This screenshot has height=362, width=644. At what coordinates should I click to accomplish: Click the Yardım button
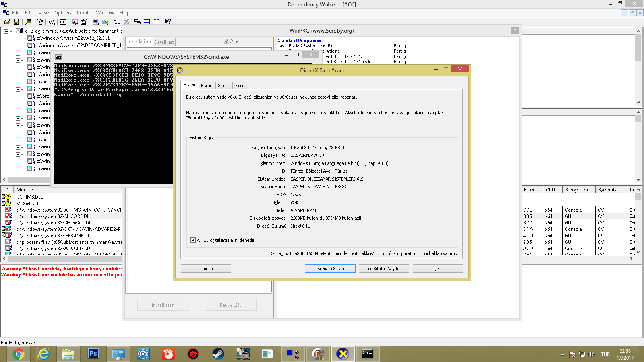tap(206, 269)
